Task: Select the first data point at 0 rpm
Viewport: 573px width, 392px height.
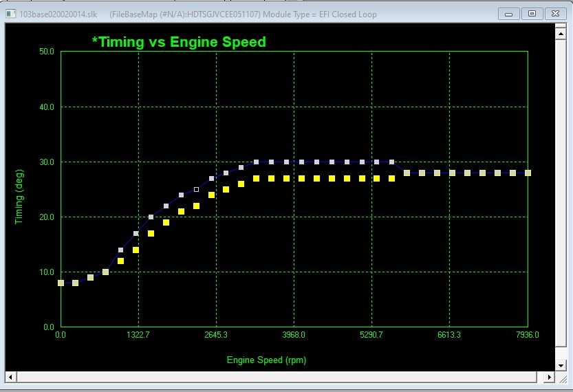Action: pyautogui.click(x=61, y=283)
